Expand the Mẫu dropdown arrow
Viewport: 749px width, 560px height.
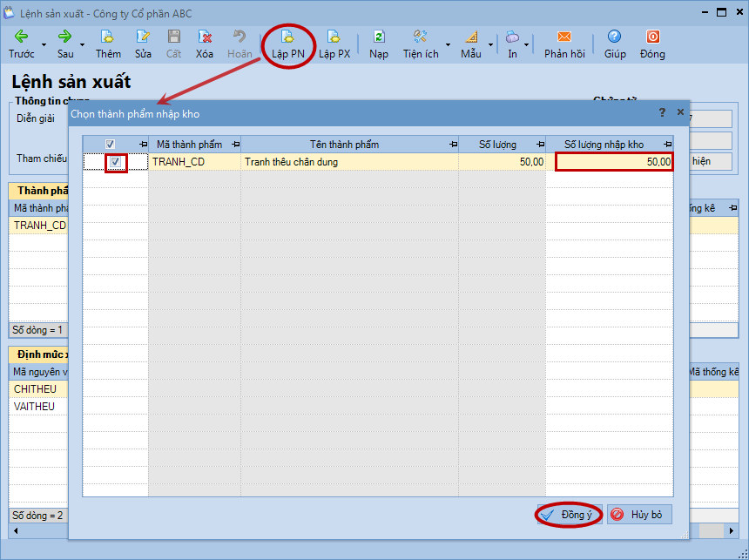pos(490,45)
